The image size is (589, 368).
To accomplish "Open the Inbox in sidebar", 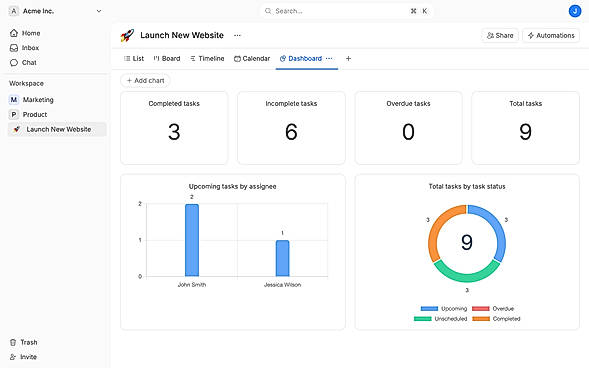I will pyautogui.click(x=24, y=48).
